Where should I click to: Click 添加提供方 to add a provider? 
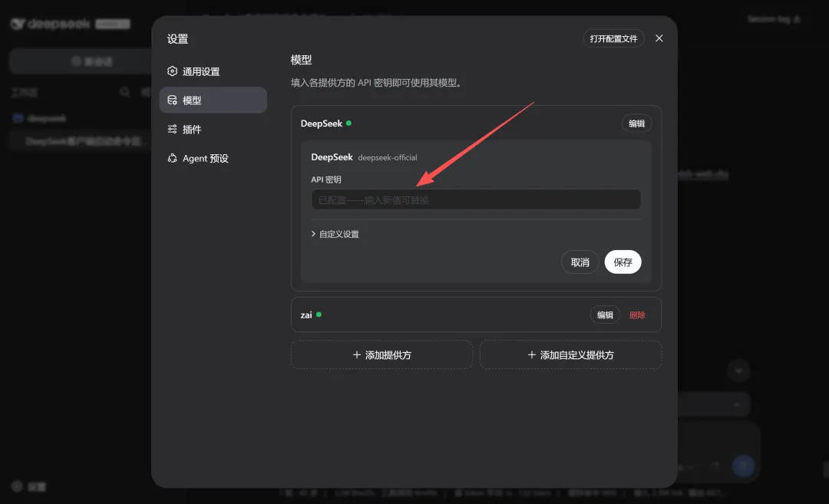381,355
